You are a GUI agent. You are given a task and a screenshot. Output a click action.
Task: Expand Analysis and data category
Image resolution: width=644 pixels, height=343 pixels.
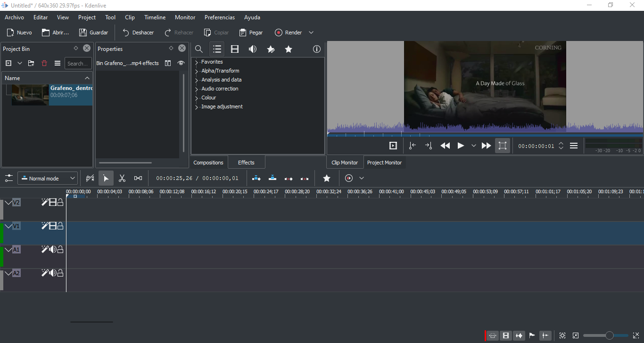[197, 80]
